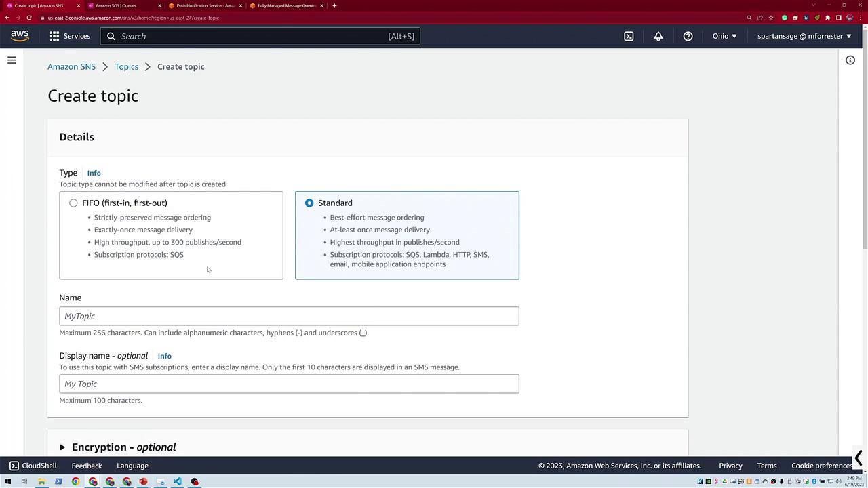Screen dimensions: 868x488
Task: Select the FIFO (first-in, first-out) radio button
Action: [x=73, y=203]
